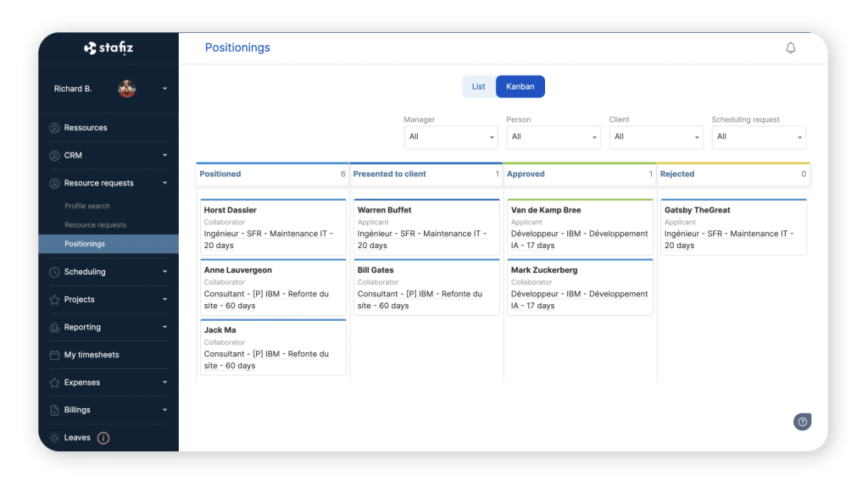Viewport: 868px width, 481px height.
Task: Open Bill Gates card
Action: point(426,287)
